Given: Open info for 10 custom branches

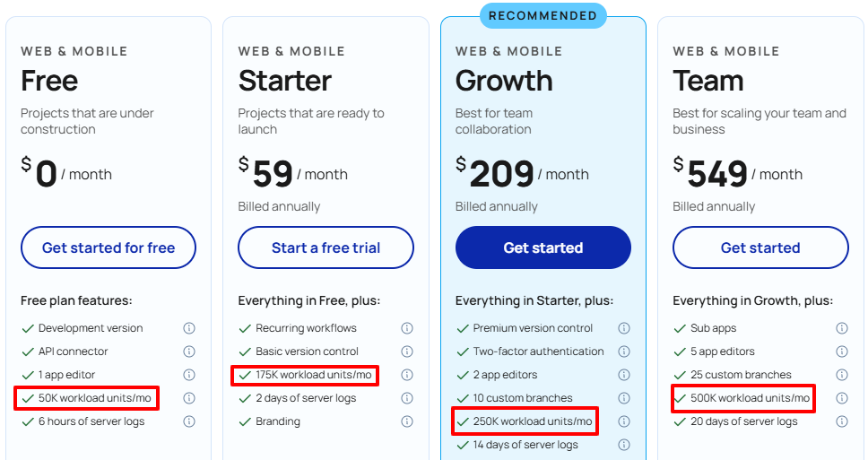Looking at the screenshot, I should tap(624, 398).
